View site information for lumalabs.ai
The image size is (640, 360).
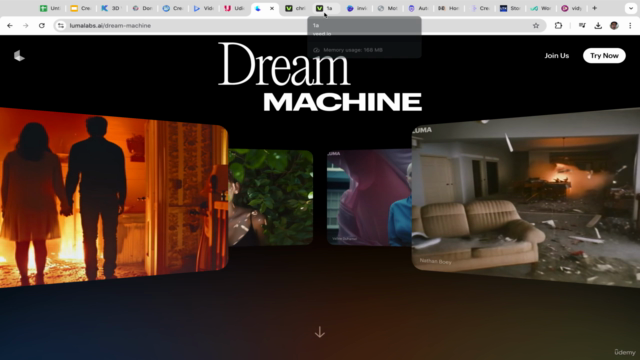point(61,25)
